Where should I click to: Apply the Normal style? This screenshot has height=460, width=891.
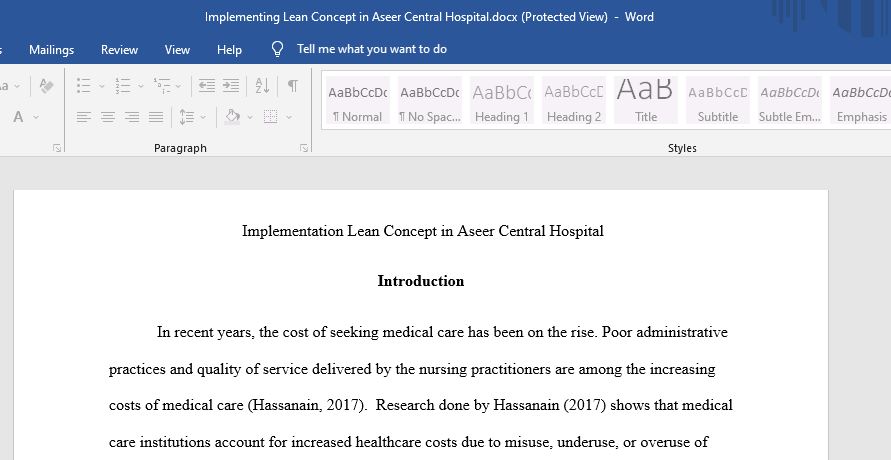(x=357, y=101)
